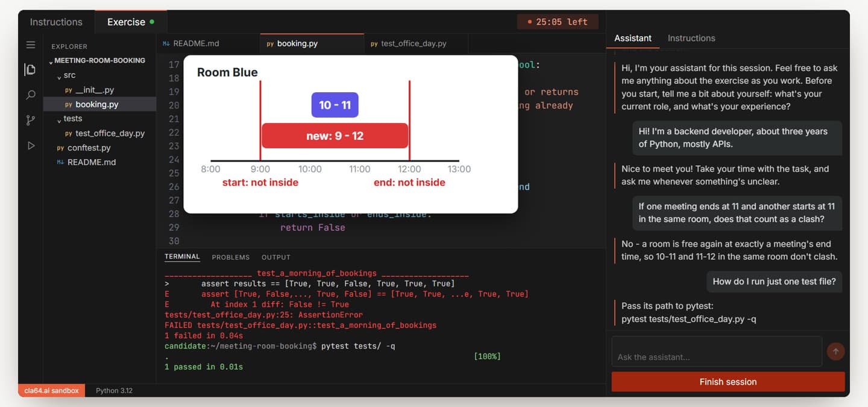Viewport: 868px width, 407px height.
Task: Select the Exercise tab
Action: tap(131, 22)
